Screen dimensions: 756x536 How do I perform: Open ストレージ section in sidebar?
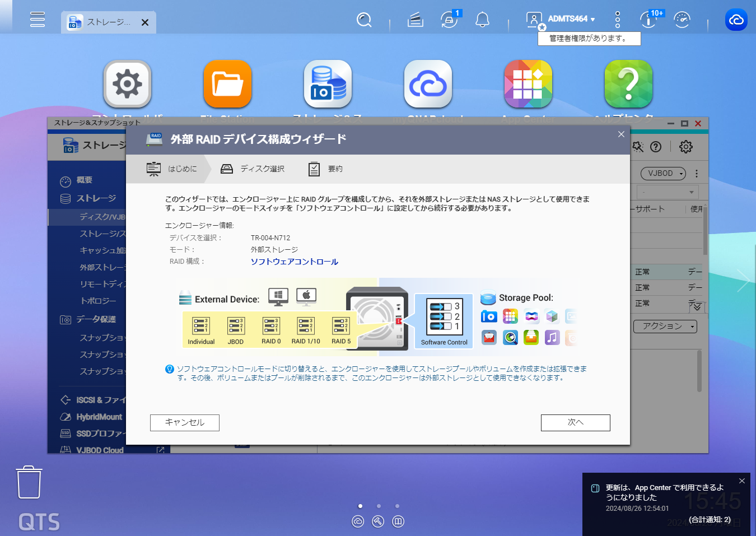pos(96,198)
